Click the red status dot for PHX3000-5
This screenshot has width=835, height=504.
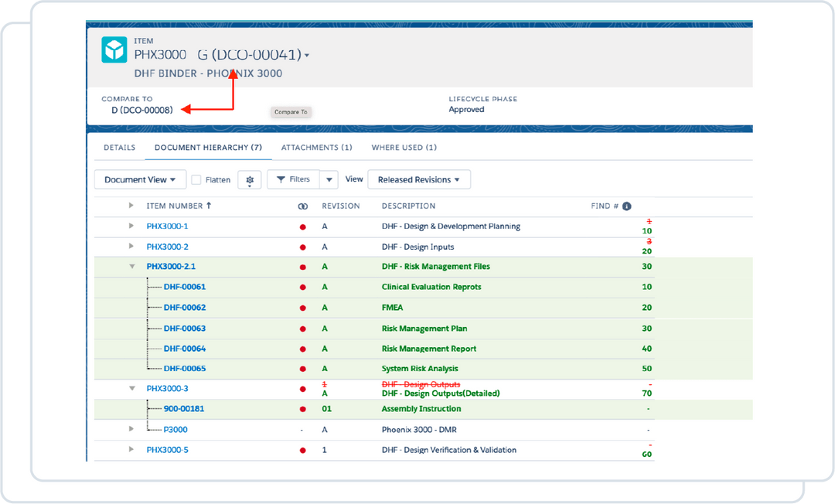[302, 449]
